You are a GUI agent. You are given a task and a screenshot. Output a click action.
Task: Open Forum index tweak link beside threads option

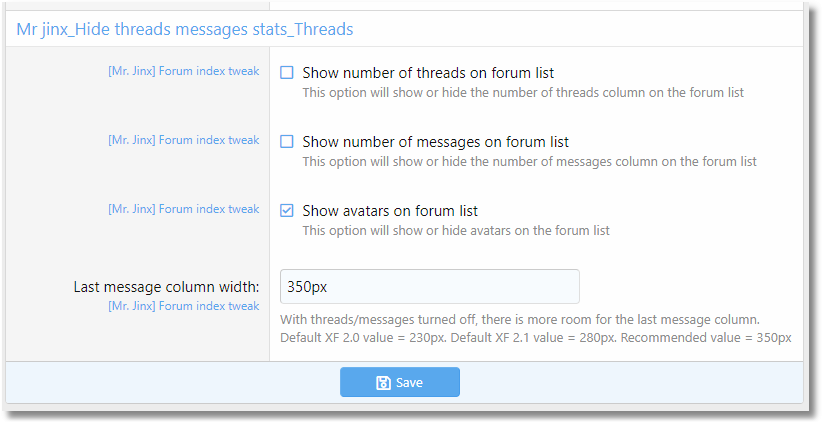[x=184, y=71]
